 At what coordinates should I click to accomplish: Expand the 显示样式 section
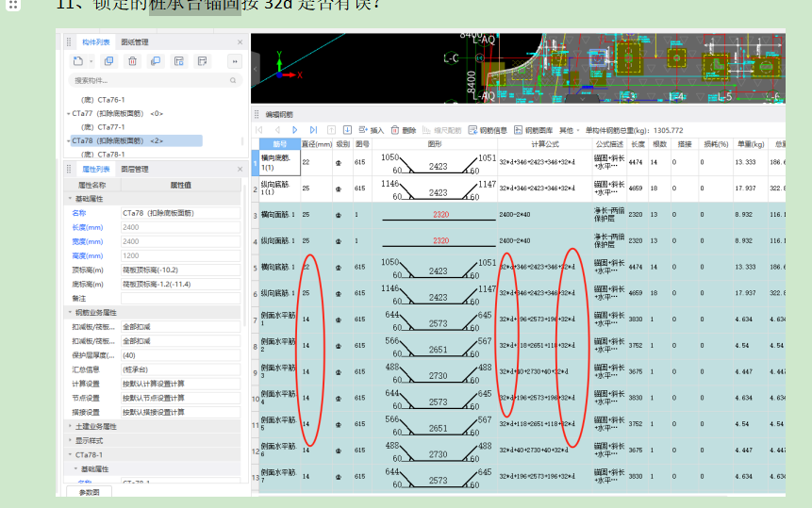click(x=70, y=440)
